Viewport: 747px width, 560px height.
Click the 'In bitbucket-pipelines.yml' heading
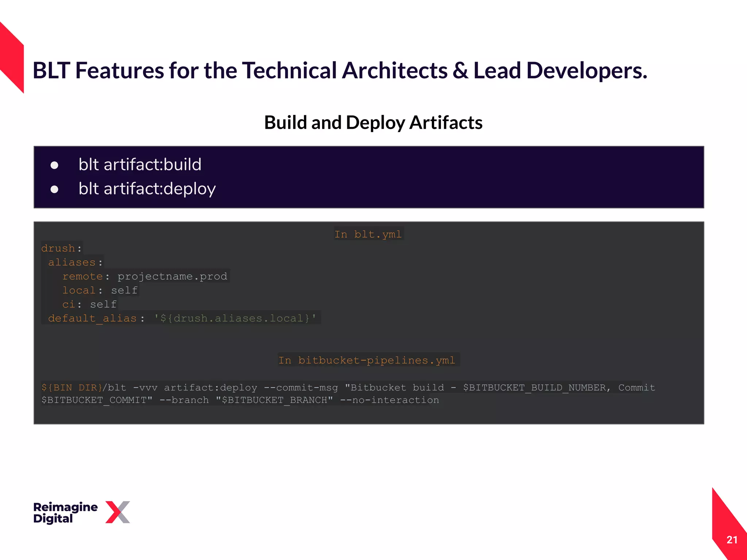(x=367, y=360)
